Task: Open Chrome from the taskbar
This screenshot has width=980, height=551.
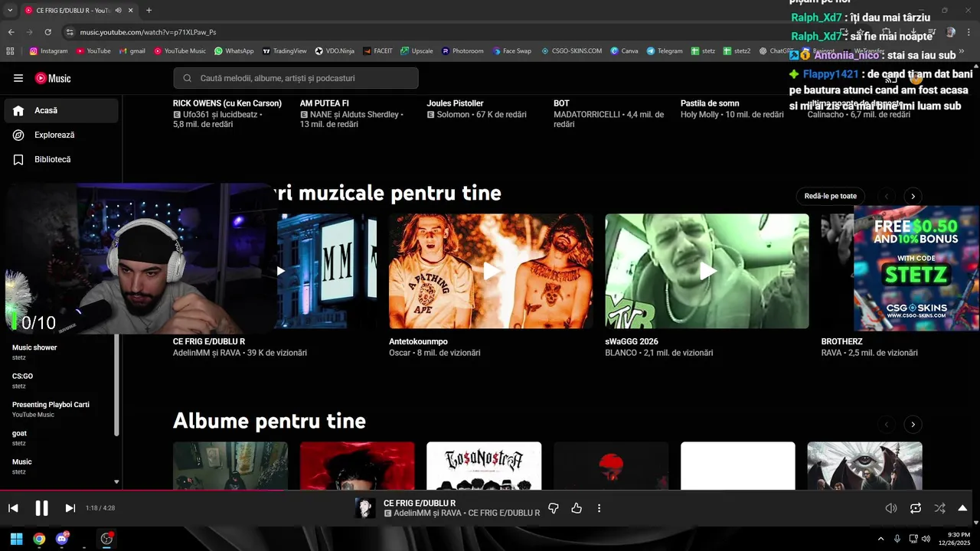Action: [x=39, y=539]
